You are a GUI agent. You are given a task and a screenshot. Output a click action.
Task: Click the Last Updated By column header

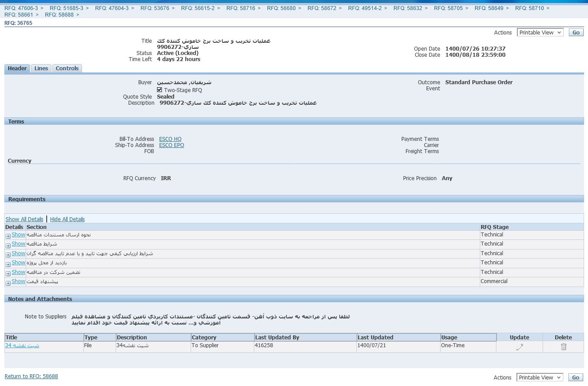[305, 337]
